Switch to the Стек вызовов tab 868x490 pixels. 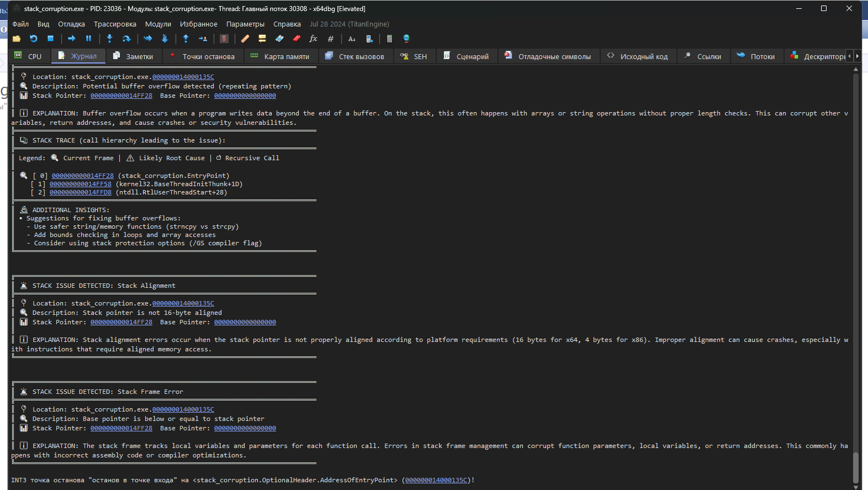[356, 56]
